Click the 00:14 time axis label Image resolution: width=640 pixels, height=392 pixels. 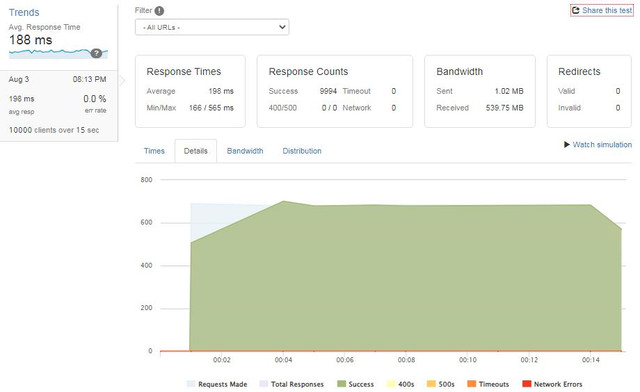[x=591, y=360]
